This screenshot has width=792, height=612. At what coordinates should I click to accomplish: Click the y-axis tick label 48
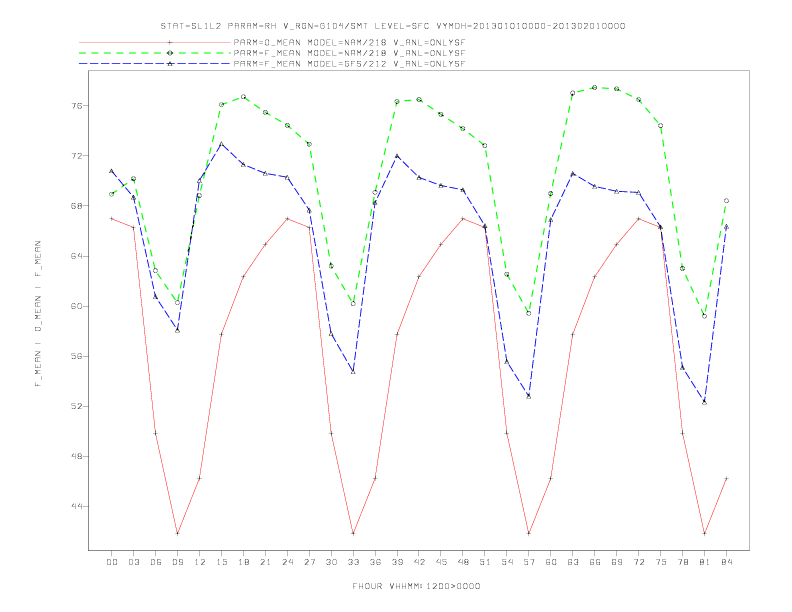point(77,456)
